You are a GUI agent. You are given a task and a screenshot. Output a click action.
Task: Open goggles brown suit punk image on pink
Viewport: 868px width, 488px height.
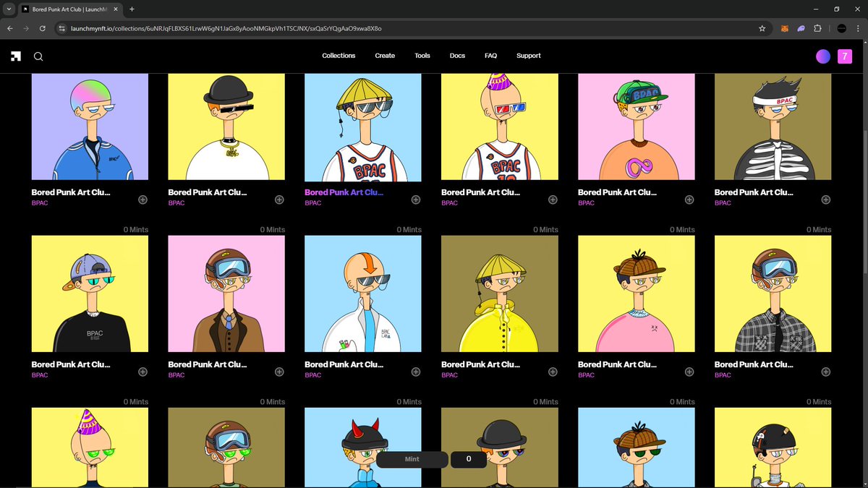pyautogui.click(x=226, y=294)
